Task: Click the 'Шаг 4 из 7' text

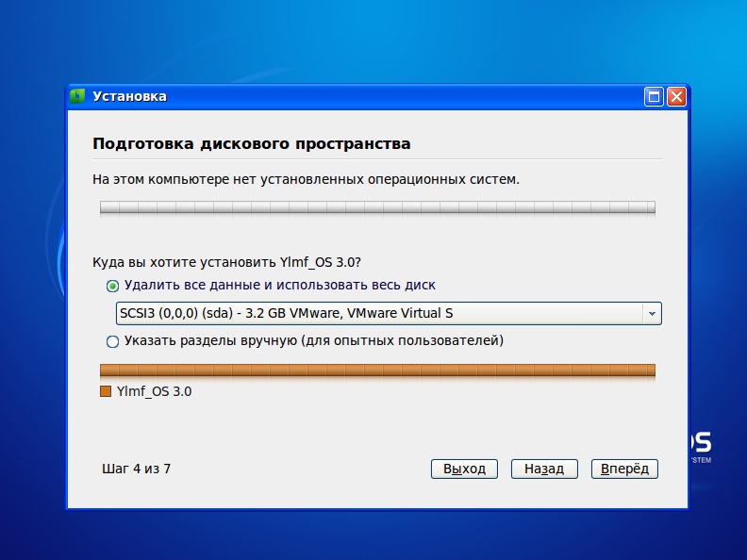Action: tap(136, 469)
